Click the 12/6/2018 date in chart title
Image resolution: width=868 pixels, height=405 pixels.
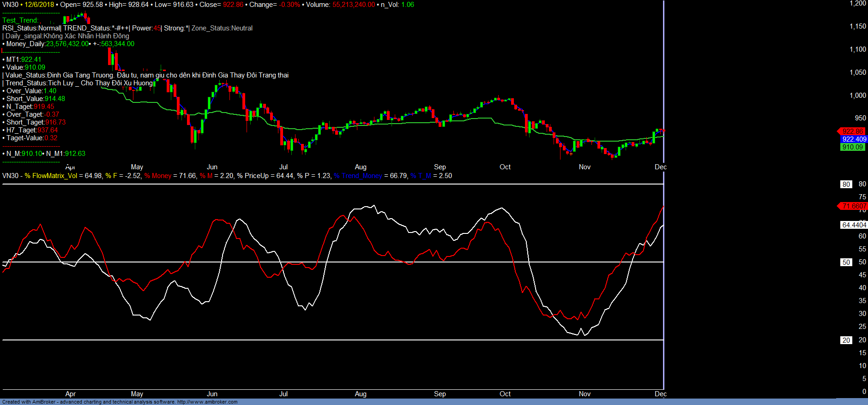tap(39, 5)
